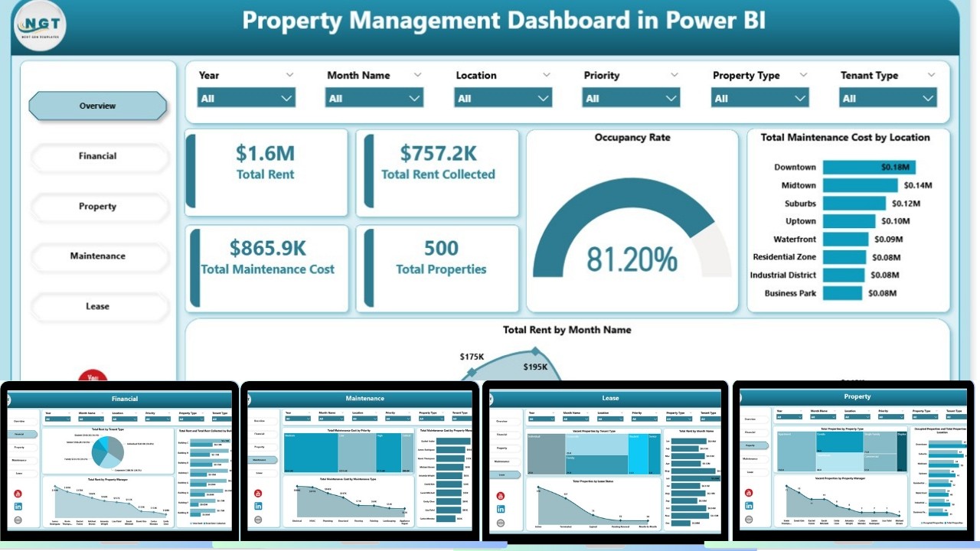Open the Property page laptop thumbnail

point(853,461)
